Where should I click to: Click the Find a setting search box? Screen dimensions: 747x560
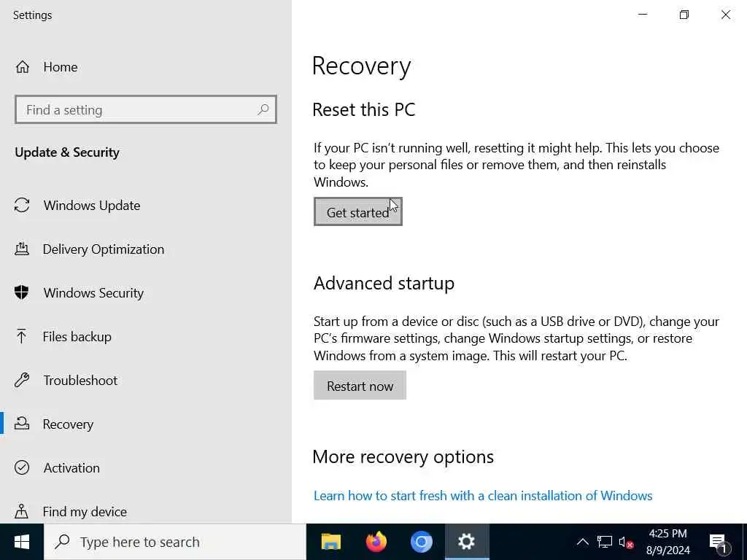[x=146, y=109]
